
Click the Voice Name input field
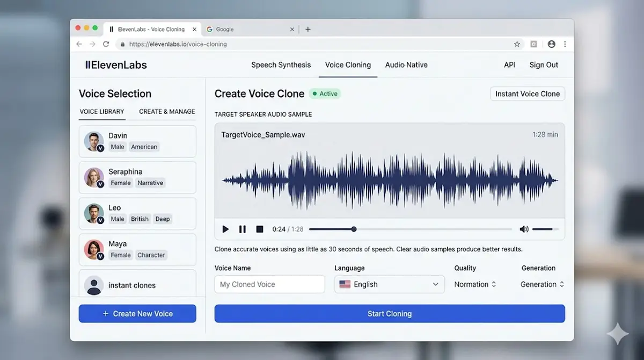[270, 284]
